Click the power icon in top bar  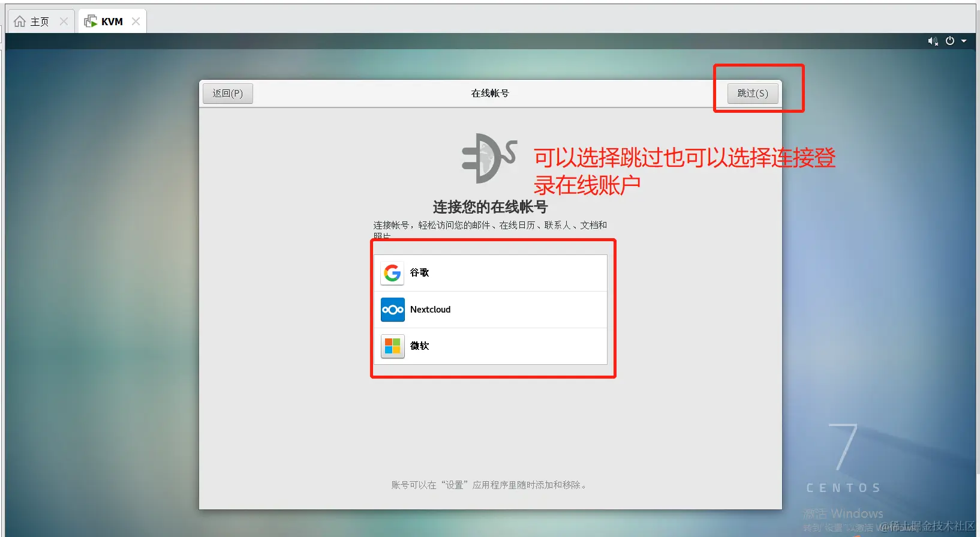tap(950, 41)
